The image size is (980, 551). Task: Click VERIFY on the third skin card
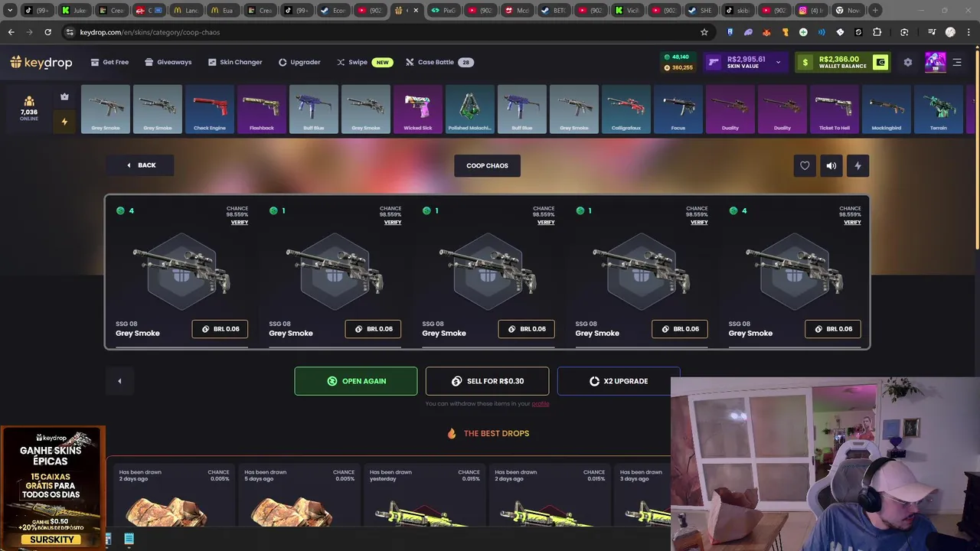coord(546,222)
